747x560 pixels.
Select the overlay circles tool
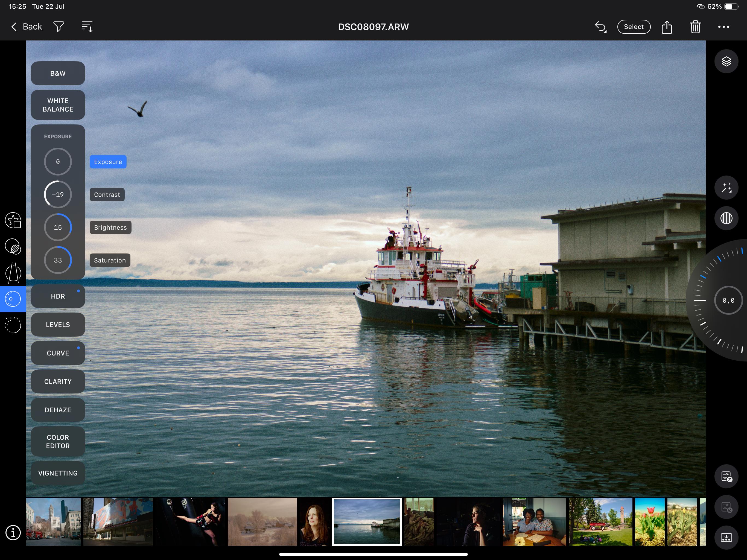(x=13, y=247)
